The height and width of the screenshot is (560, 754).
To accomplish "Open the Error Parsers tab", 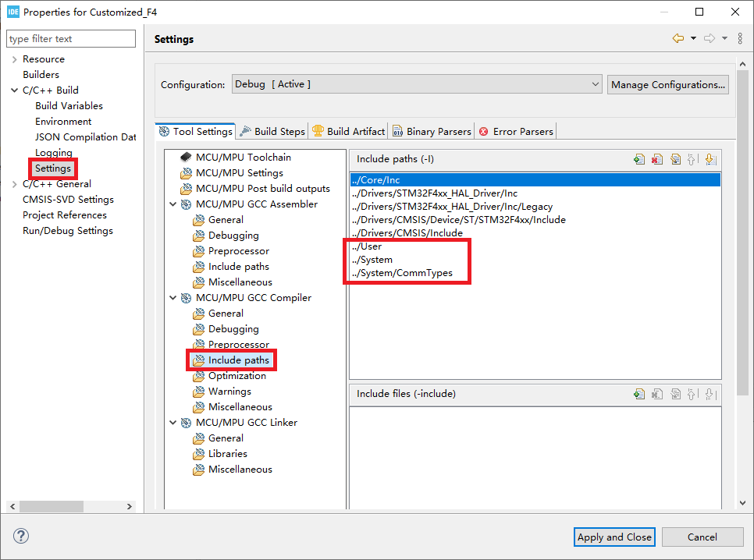I will (516, 131).
